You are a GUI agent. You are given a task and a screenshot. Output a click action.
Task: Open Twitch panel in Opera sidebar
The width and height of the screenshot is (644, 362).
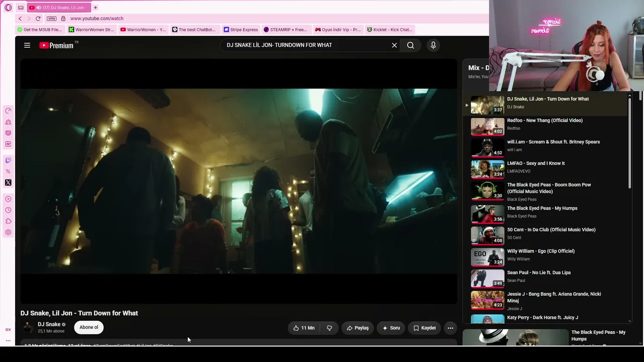8,160
